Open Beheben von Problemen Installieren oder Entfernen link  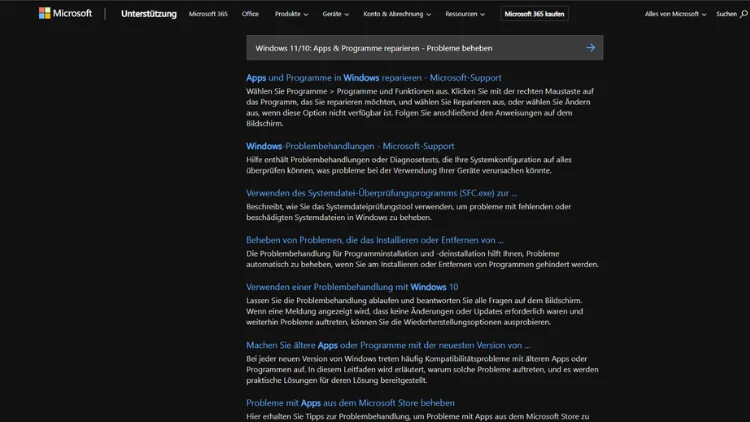[375, 240]
